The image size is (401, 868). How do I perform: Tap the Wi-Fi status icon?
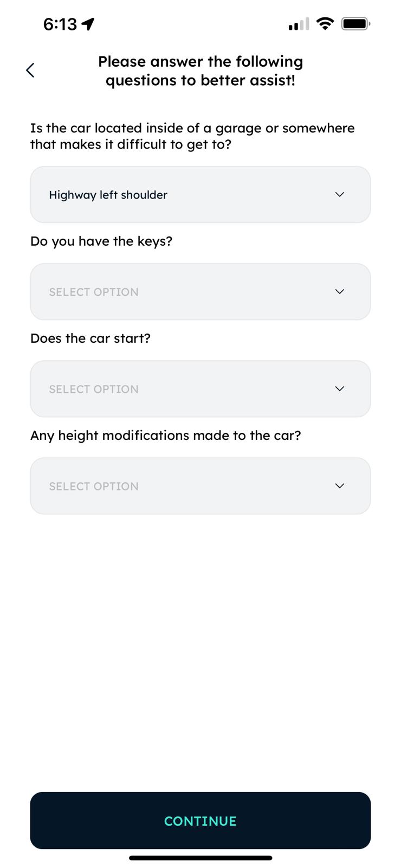coord(325,24)
